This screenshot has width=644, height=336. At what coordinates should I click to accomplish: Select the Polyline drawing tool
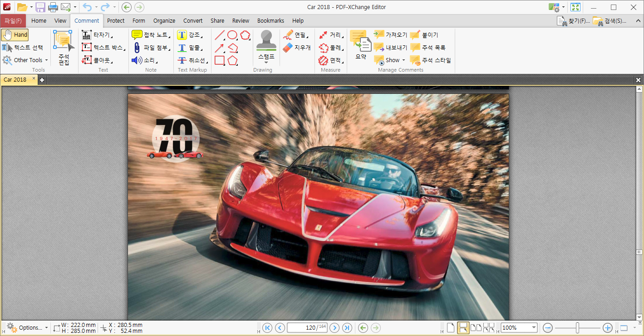(233, 48)
